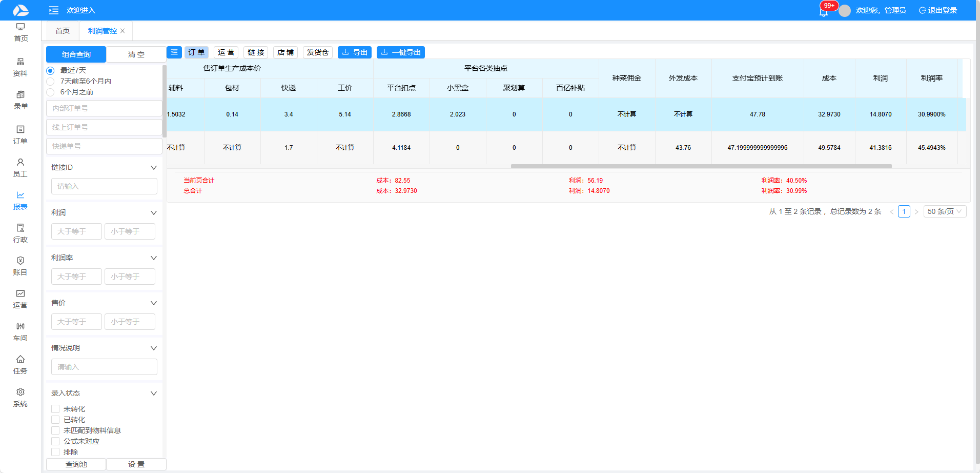
Task: Switch to the 首页 tab
Action: pyautogui.click(x=63, y=31)
